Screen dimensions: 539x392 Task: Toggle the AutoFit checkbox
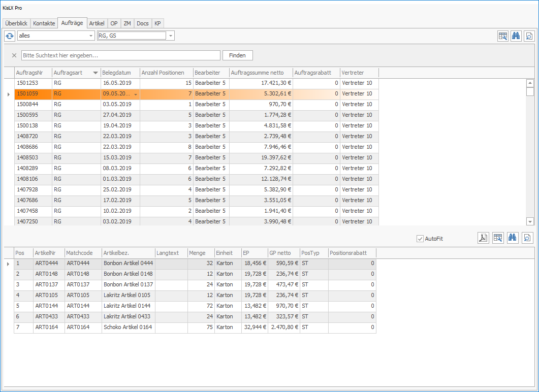tap(420, 239)
